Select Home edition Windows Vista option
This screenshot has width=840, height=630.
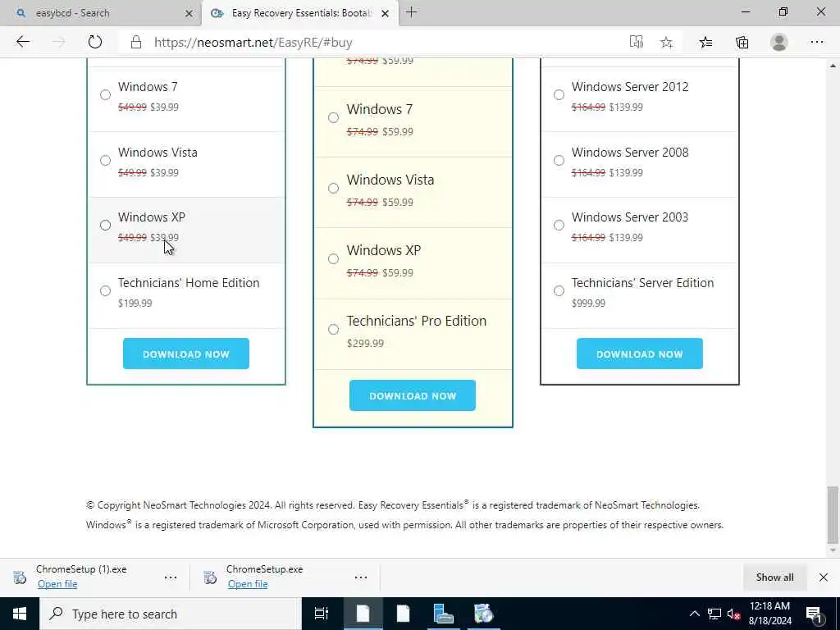[x=106, y=160]
